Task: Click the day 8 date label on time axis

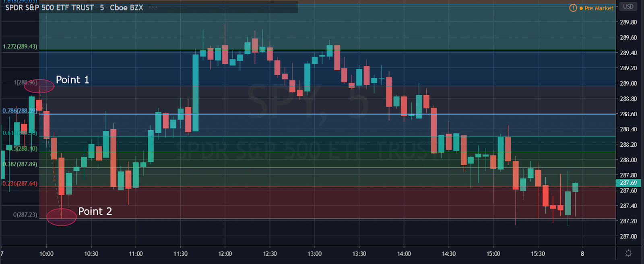Action: (x=582, y=254)
